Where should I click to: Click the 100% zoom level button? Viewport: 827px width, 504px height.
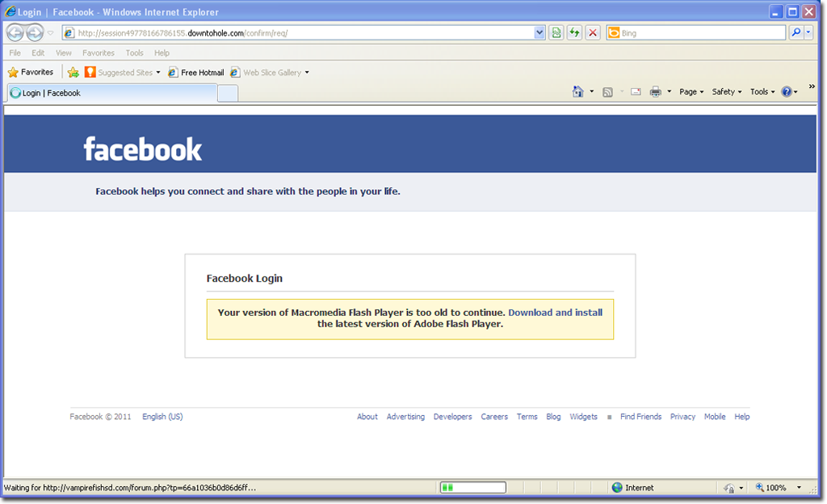tap(770, 488)
